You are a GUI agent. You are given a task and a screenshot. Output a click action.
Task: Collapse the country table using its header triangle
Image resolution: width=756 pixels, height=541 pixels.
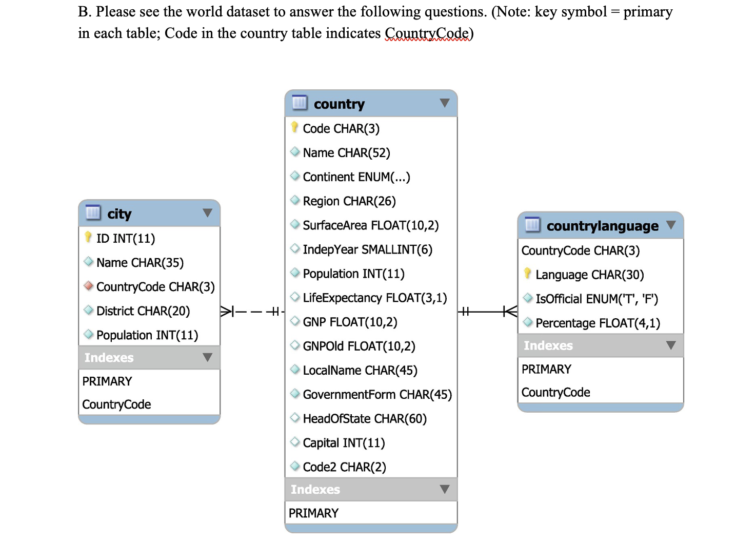[x=445, y=103]
